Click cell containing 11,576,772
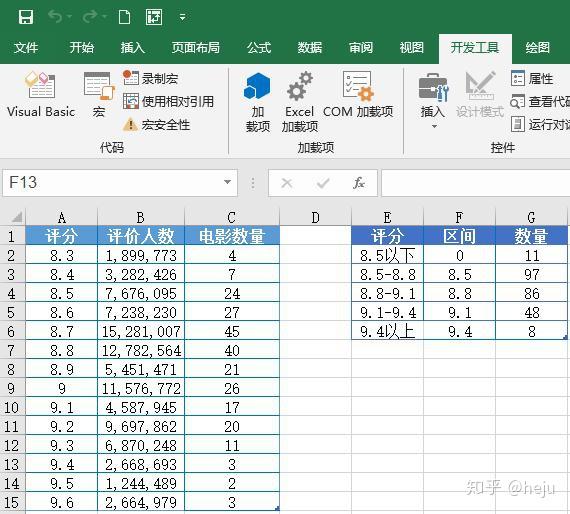 pos(141,388)
